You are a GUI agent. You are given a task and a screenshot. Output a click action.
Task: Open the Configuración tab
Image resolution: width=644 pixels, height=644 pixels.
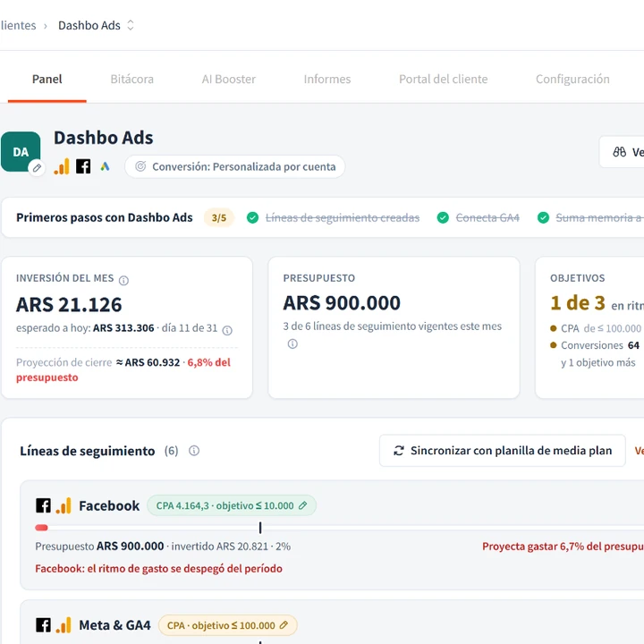[572, 79]
